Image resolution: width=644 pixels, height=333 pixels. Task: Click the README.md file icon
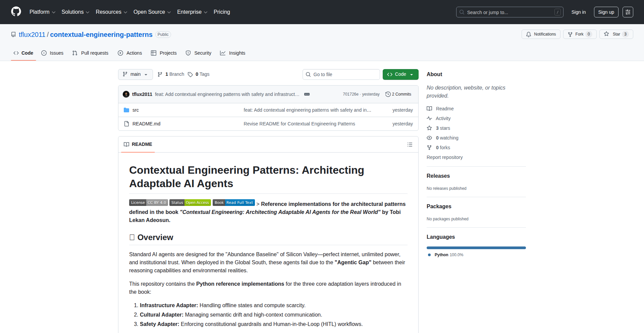click(x=126, y=124)
